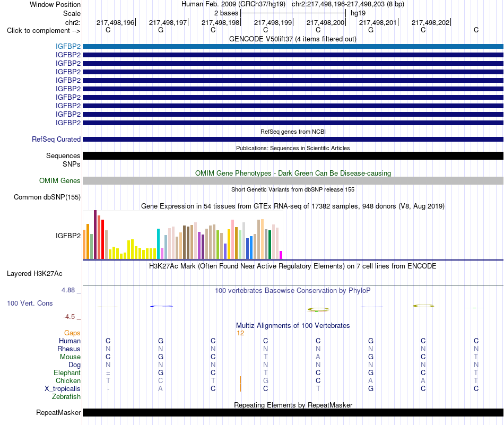This screenshot has width=504, height=425.
Task: Click the 'Elephant' species label
Action: [67, 372]
